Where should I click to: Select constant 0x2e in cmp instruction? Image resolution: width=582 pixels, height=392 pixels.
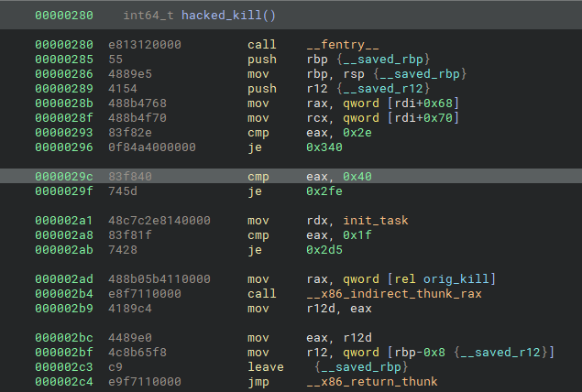point(357,133)
